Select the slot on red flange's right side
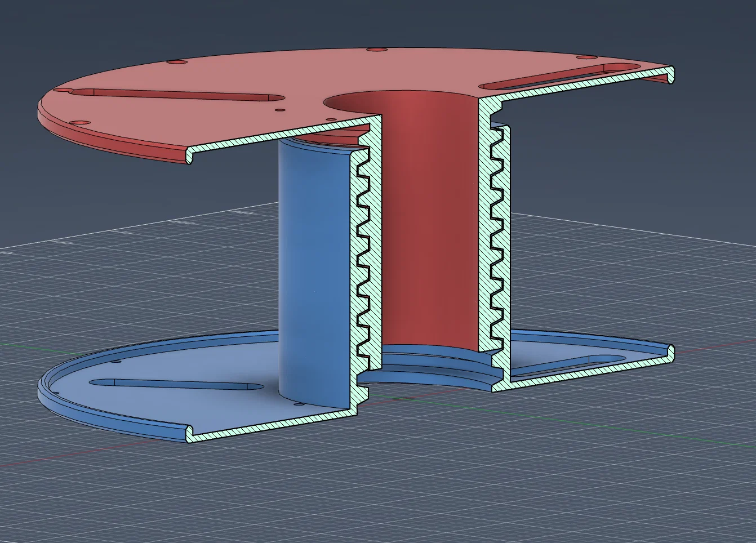This screenshot has width=756, height=543. 561,76
